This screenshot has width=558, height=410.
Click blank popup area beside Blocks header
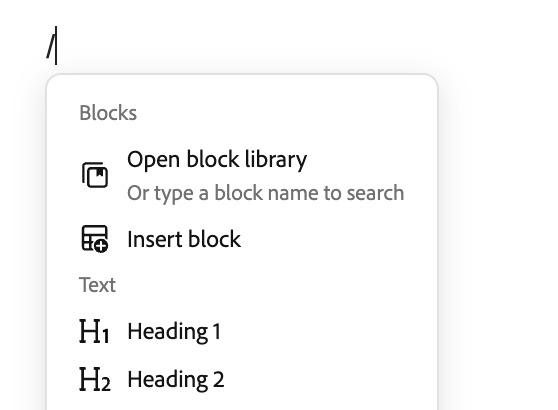285,113
